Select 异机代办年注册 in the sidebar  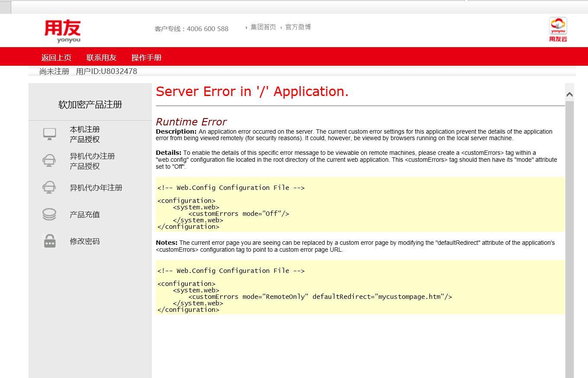[96, 188]
